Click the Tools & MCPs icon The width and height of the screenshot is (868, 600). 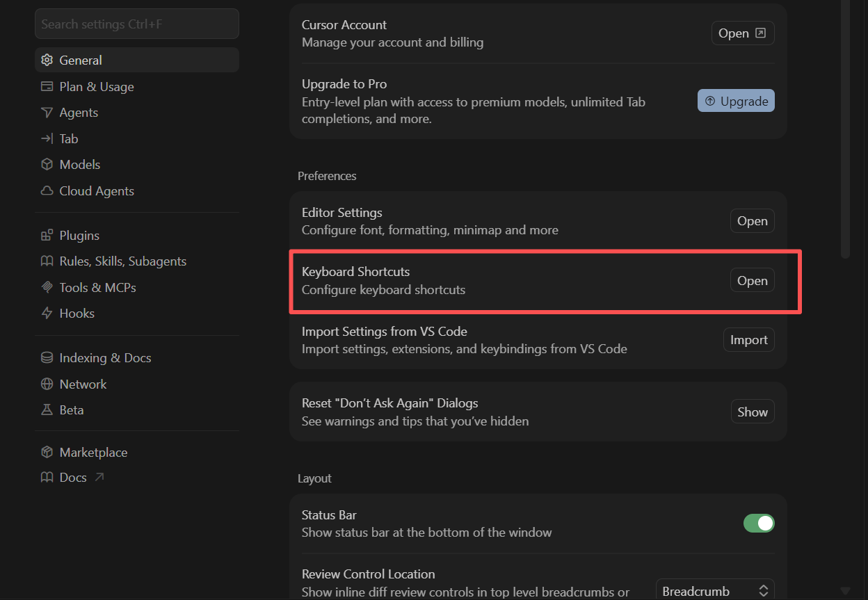point(47,287)
